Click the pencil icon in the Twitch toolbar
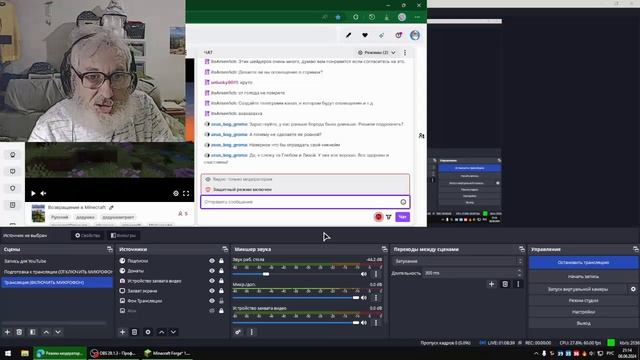 click(x=348, y=36)
